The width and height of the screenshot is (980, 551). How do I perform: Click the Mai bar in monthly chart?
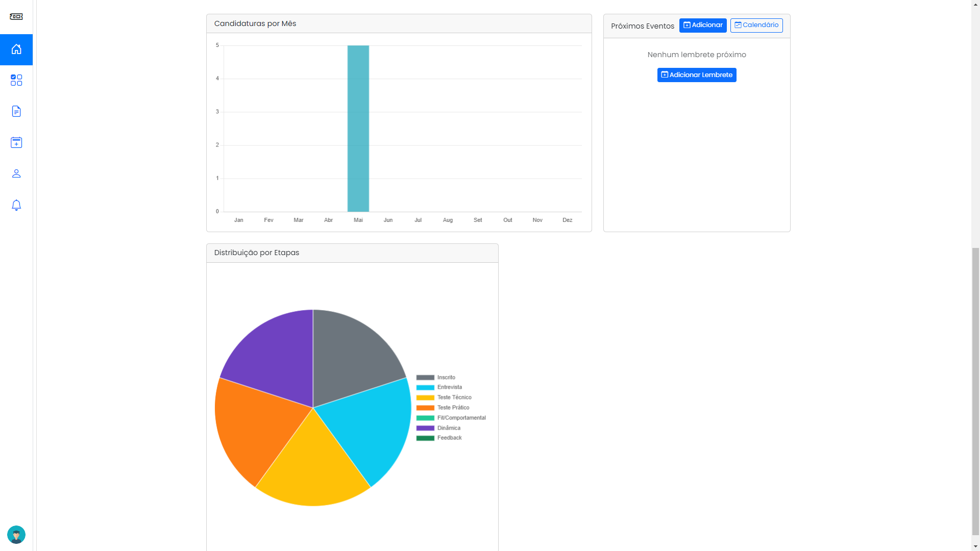click(358, 129)
